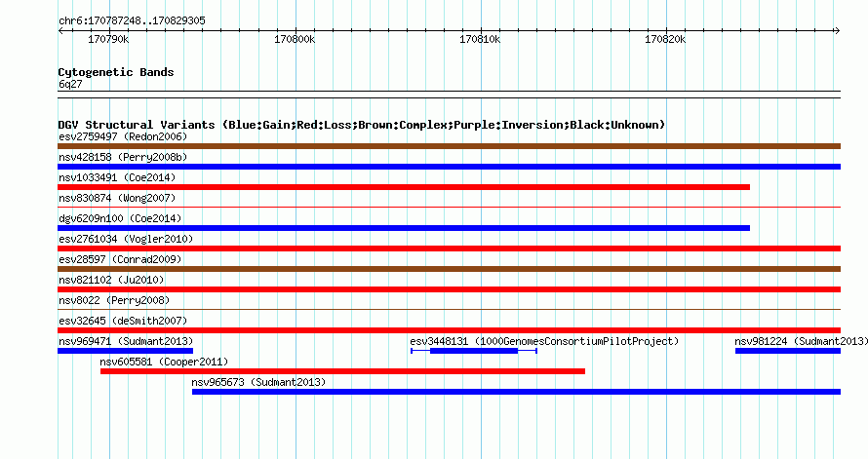The width and height of the screenshot is (868, 459).
Task: Open the esv2761034 (Vogler2010) label
Action: point(126,239)
